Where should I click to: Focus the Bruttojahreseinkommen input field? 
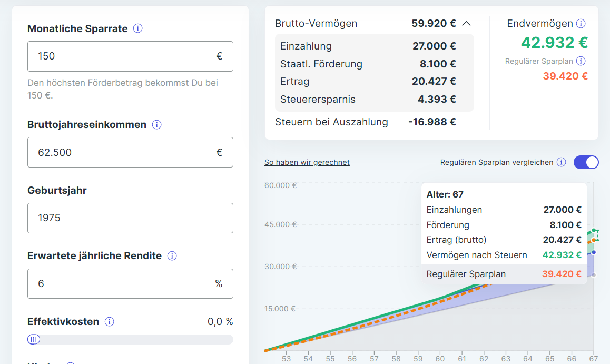click(x=130, y=152)
